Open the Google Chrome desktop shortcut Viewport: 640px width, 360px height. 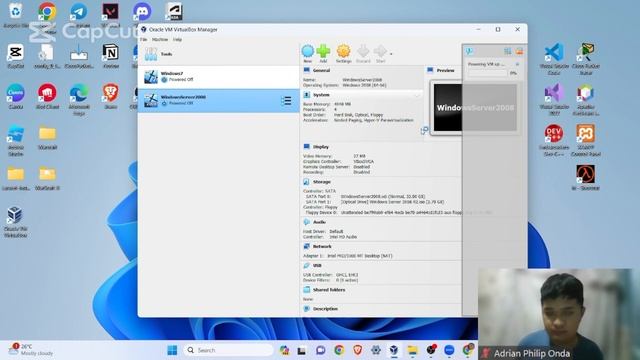(x=47, y=15)
